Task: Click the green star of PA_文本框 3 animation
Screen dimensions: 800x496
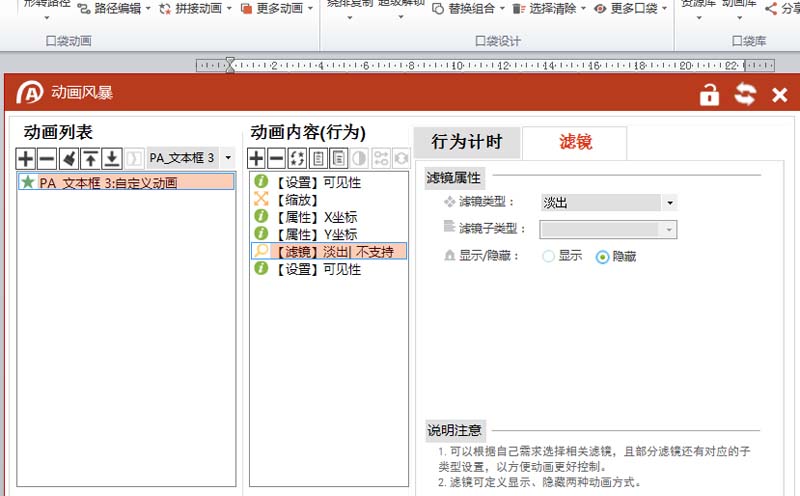Action: (x=28, y=182)
